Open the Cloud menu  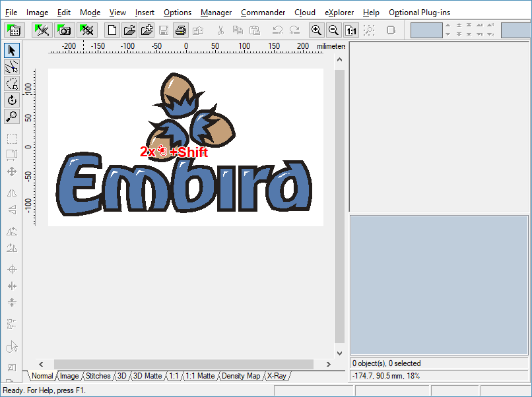click(x=305, y=13)
